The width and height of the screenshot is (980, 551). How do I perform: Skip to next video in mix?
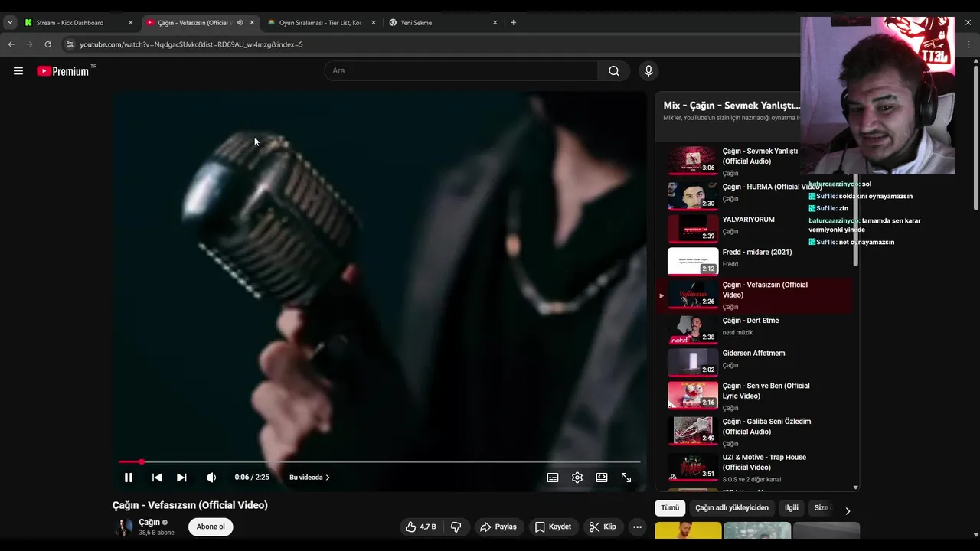pyautogui.click(x=181, y=478)
